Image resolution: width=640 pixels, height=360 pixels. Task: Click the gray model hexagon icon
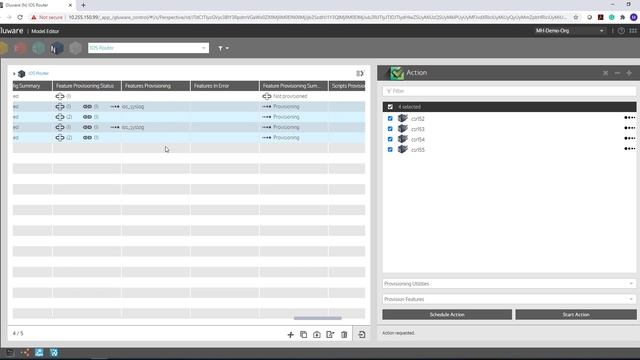tap(75, 48)
